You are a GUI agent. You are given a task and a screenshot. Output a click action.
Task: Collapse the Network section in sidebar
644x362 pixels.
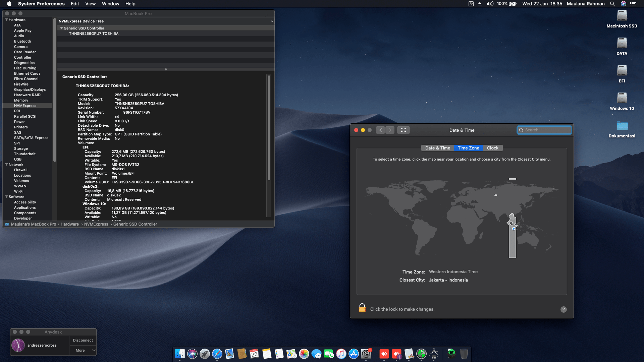[x=6, y=165]
